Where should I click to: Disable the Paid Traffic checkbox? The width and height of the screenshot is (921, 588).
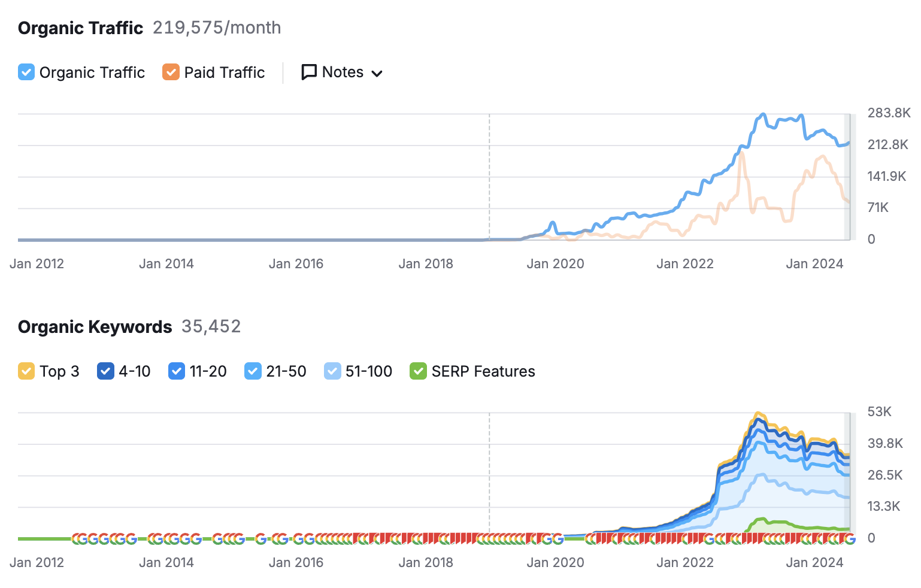[171, 72]
